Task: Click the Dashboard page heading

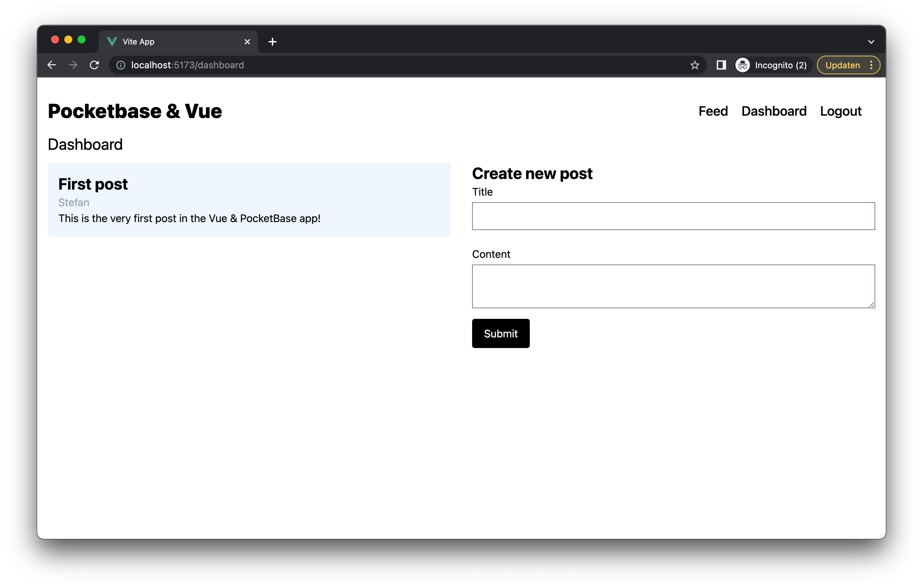Action: tap(85, 145)
